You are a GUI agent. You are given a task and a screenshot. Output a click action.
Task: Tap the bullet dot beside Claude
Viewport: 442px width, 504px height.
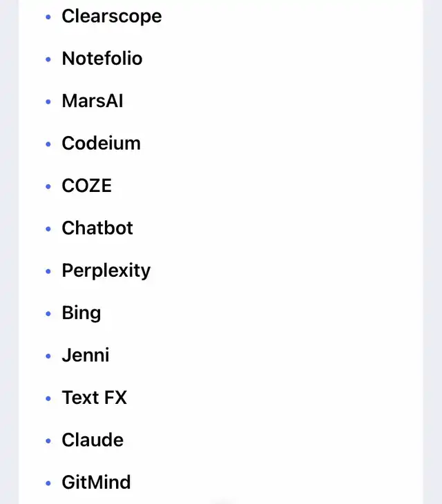tap(48, 441)
